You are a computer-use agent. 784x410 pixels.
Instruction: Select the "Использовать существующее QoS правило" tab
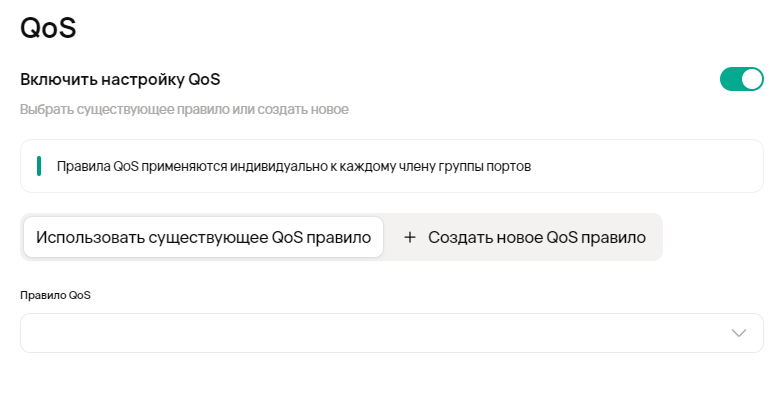point(203,238)
